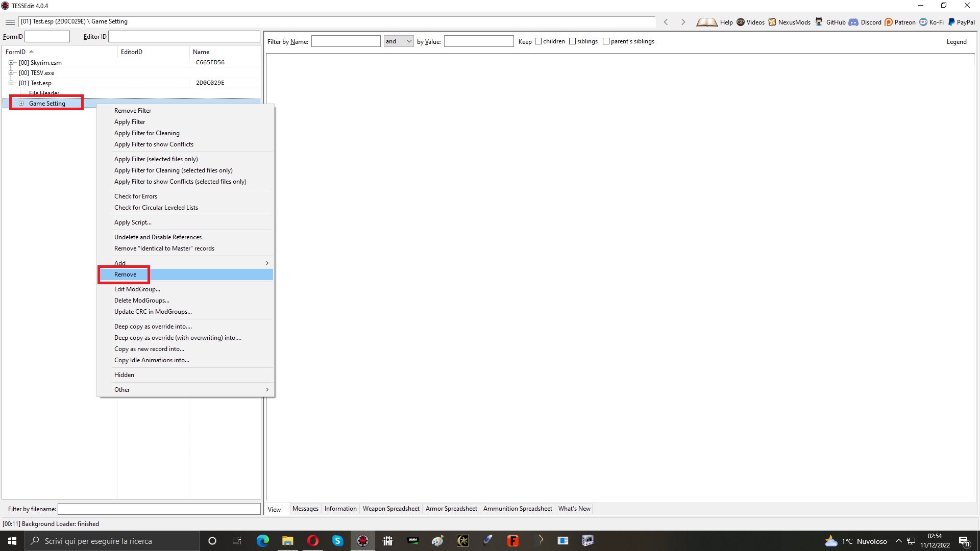Expand the Game Setting node

click(21, 104)
